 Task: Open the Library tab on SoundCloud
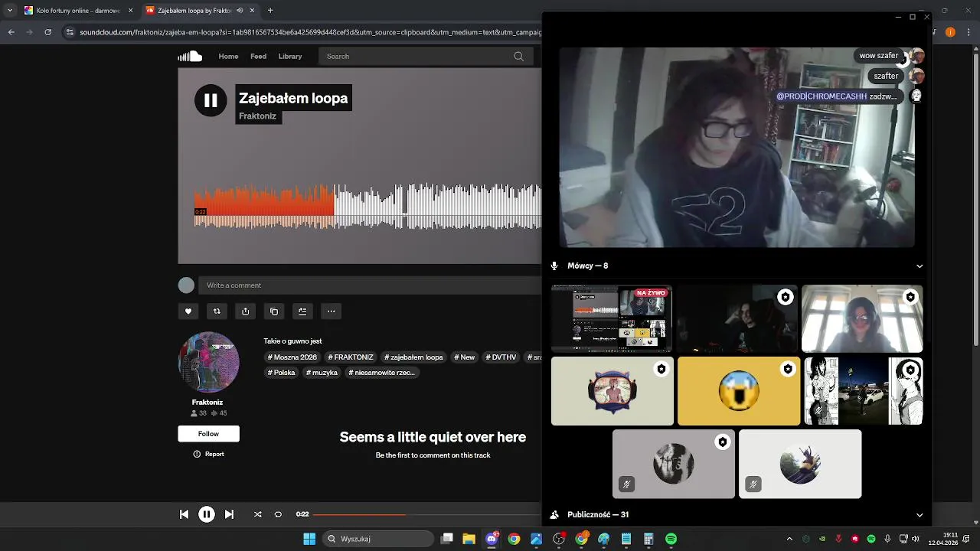click(290, 56)
